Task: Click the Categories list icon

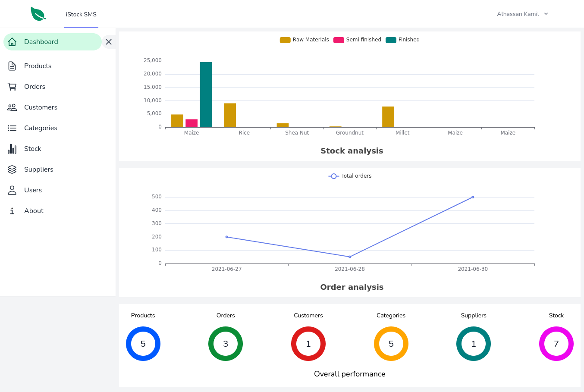Action: [12, 128]
